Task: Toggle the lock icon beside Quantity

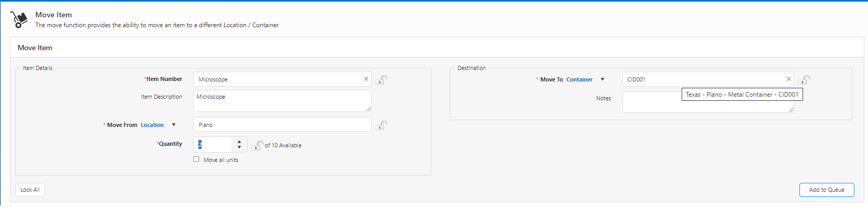Action: [x=257, y=145]
